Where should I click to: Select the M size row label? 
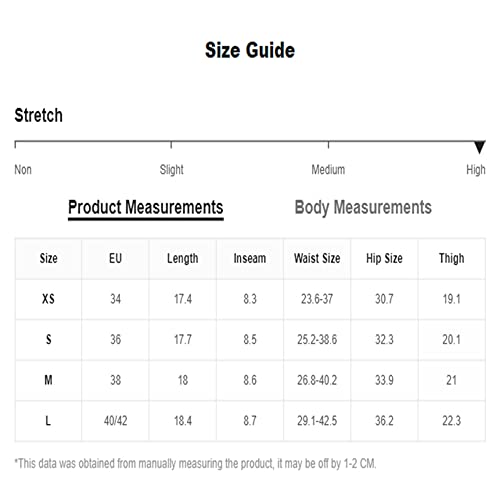pos(48,380)
